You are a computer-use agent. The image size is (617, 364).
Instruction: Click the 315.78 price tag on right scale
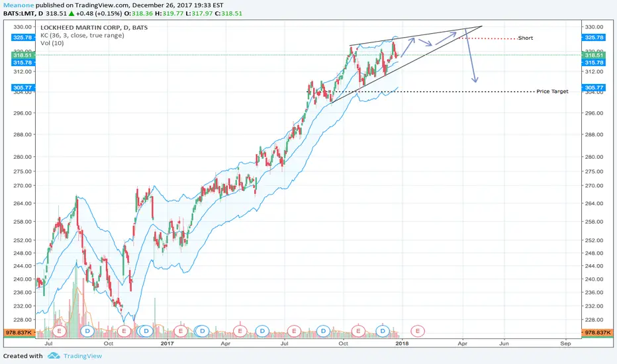[594, 63]
